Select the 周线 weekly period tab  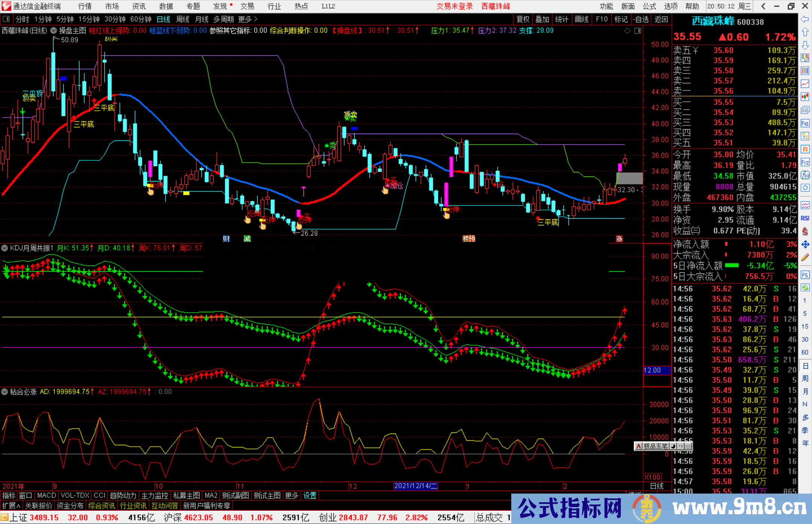click(183, 19)
